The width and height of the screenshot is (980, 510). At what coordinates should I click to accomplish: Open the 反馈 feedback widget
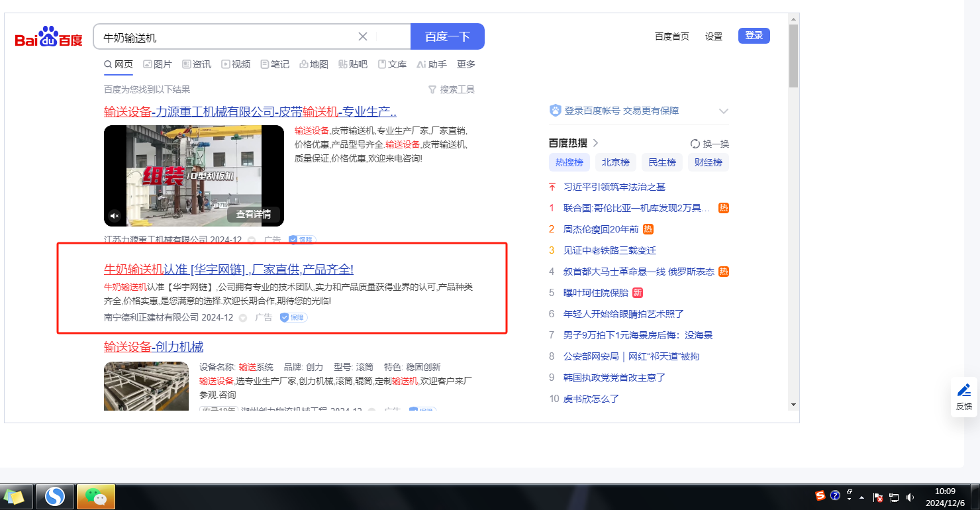(x=964, y=397)
